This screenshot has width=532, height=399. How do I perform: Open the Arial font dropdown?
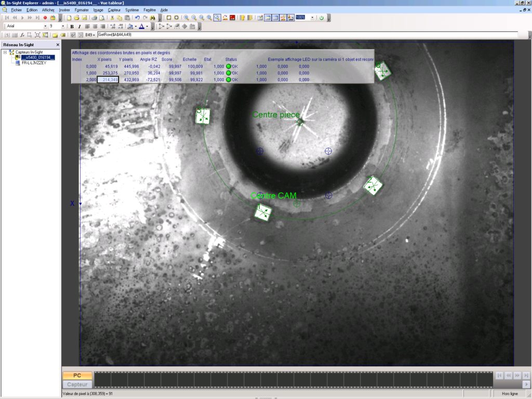point(45,26)
